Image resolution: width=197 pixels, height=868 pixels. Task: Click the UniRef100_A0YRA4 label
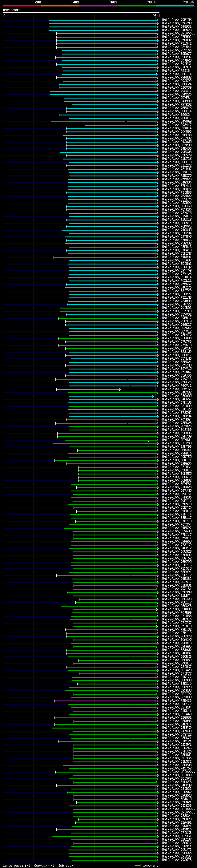[x=176, y=419]
